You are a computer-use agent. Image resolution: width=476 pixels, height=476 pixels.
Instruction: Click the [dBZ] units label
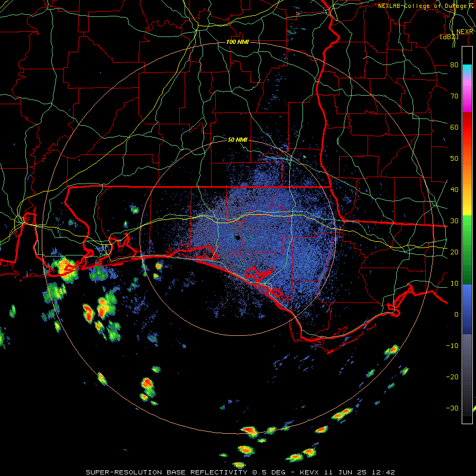pos(449,36)
